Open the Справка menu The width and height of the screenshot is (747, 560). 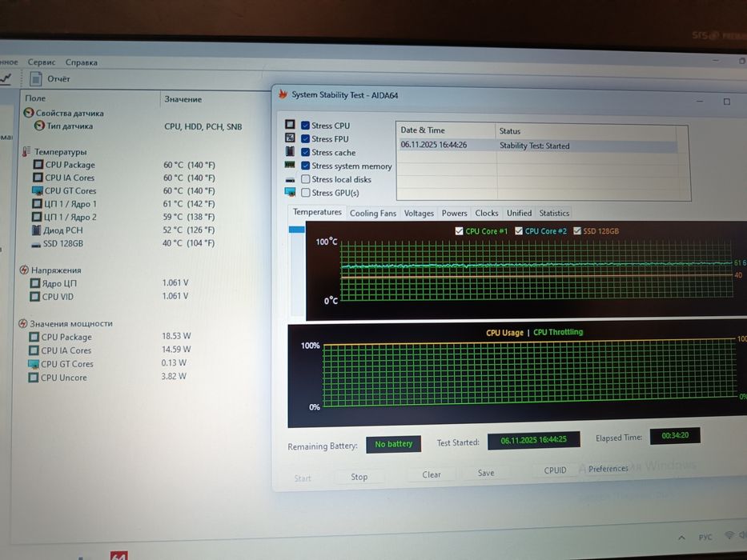(x=82, y=62)
